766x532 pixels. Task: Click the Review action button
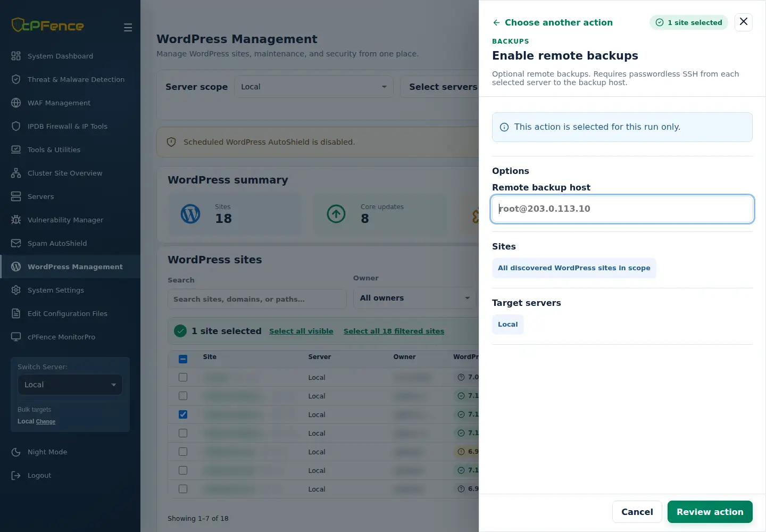pos(710,512)
